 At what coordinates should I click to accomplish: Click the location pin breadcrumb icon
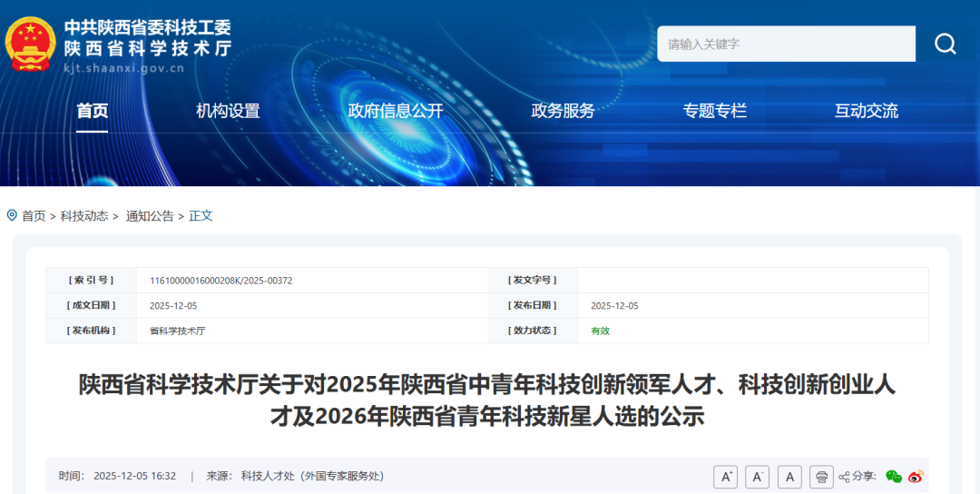click(x=12, y=216)
